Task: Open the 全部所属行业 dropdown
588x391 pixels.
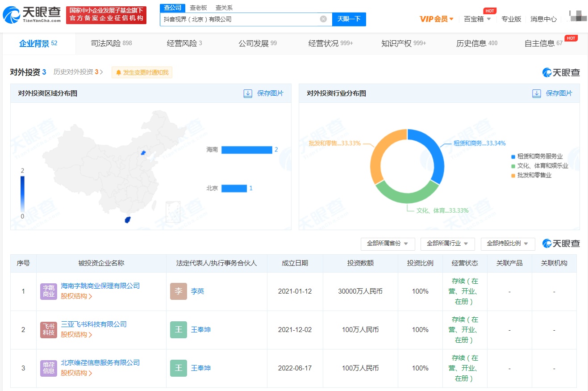Action: coord(447,244)
